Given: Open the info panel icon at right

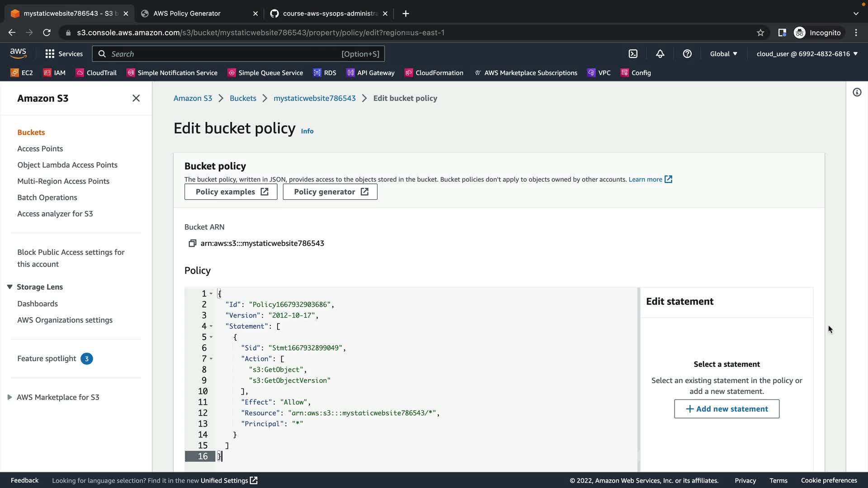Looking at the screenshot, I should click(857, 93).
